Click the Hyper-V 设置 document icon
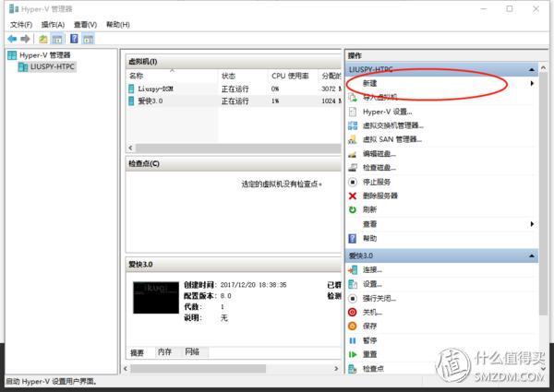 353,112
